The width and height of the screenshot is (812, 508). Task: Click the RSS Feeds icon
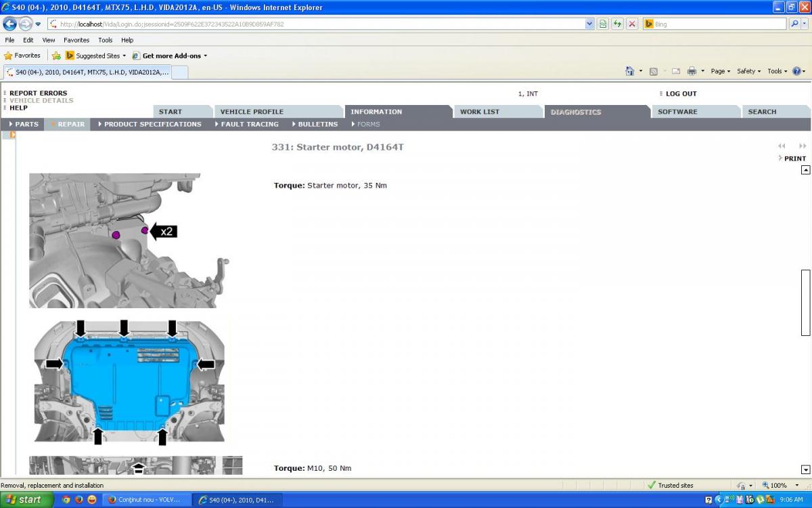click(x=653, y=71)
